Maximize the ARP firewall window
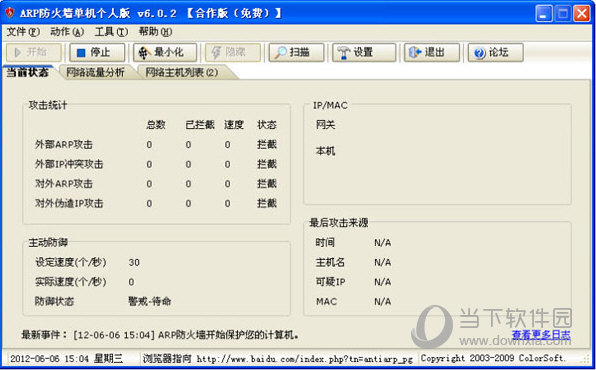Image resolution: width=596 pixels, height=370 pixels. click(x=563, y=14)
